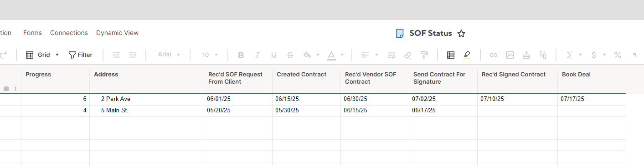This screenshot has width=644, height=166.
Task: Expand the Arial font dropdown
Action: pyautogui.click(x=169, y=55)
